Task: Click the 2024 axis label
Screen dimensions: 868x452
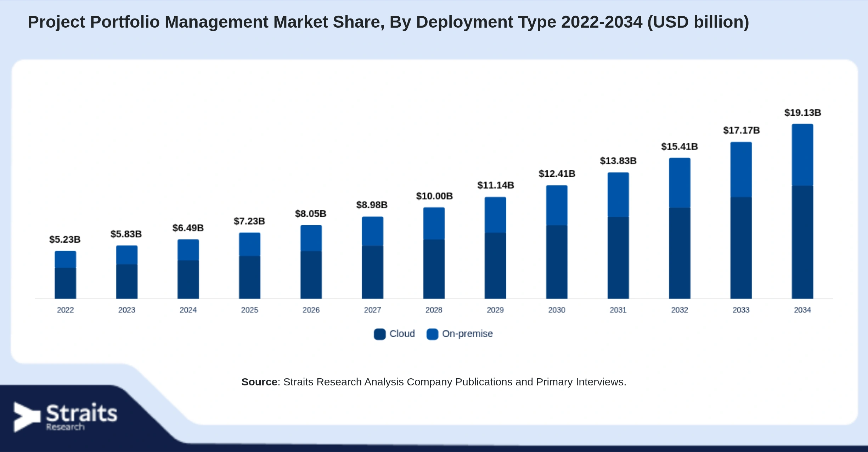Action: [x=188, y=310]
